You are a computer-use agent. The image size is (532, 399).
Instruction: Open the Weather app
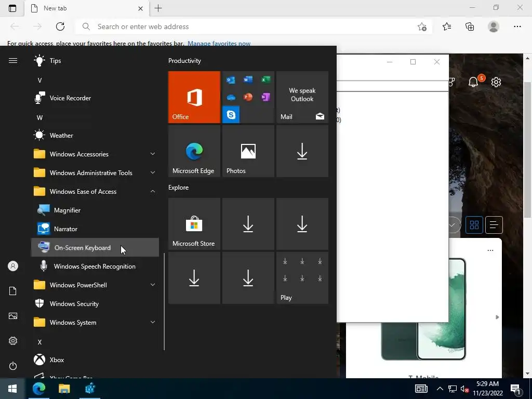point(95,136)
